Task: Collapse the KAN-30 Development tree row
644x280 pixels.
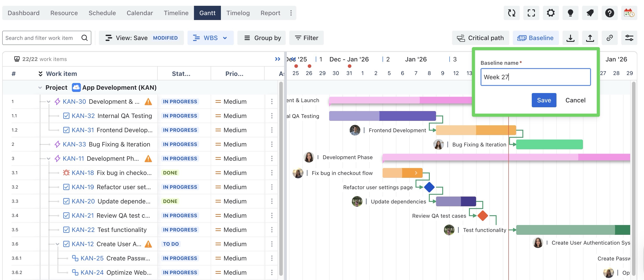Action: (49, 102)
